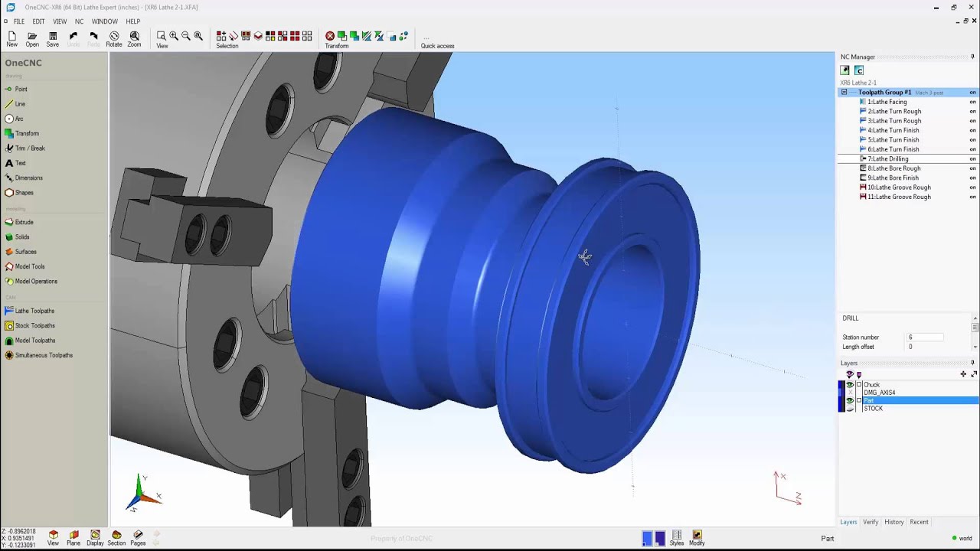The width and height of the screenshot is (980, 551).
Task: Click the Modify icon in the bottom toolbar
Action: click(x=697, y=538)
